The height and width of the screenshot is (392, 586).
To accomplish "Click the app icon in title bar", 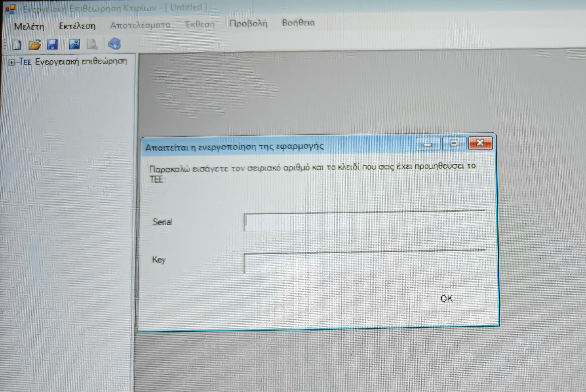I will [x=11, y=9].
